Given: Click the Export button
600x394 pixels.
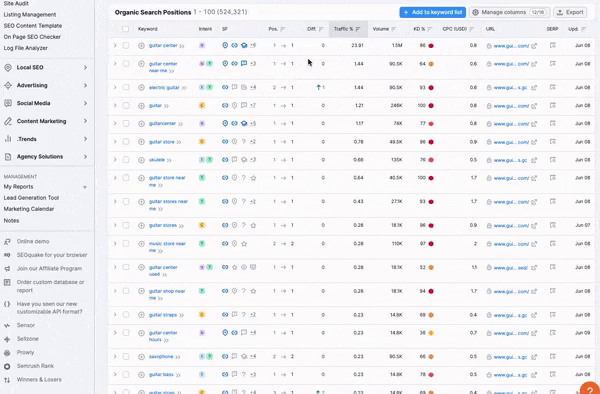Looking at the screenshot, I should pyautogui.click(x=570, y=12).
